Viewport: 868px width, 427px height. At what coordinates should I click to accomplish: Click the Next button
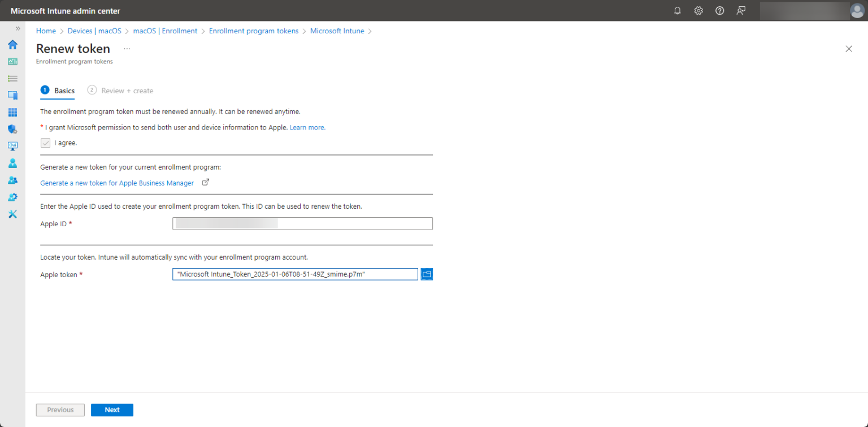tap(112, 409)
